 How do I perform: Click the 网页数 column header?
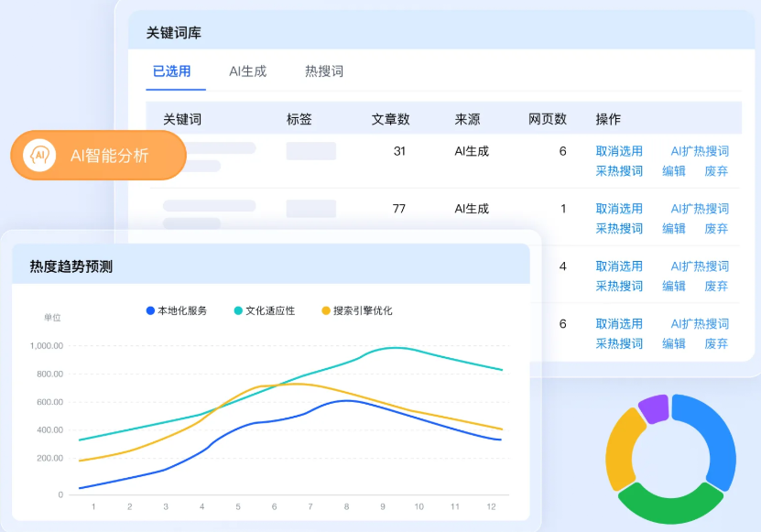[x=548, y=119]
